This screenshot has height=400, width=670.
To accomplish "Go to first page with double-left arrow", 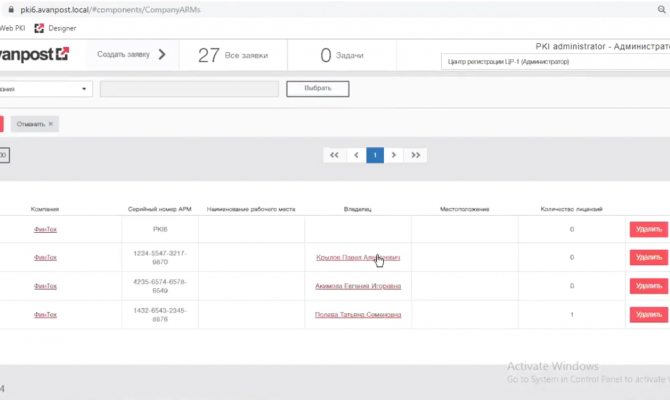I will (334, 155).
